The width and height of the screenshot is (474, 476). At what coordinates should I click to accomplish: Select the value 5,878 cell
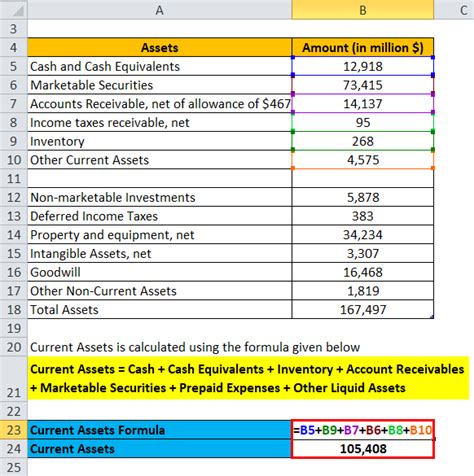[x=363, y=197]
